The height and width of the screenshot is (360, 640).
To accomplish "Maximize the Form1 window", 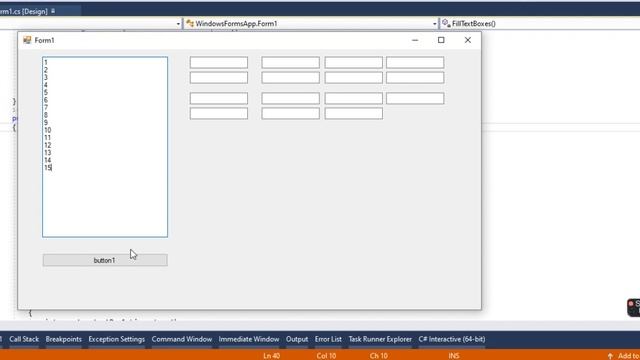I will (x=441, y=40).
